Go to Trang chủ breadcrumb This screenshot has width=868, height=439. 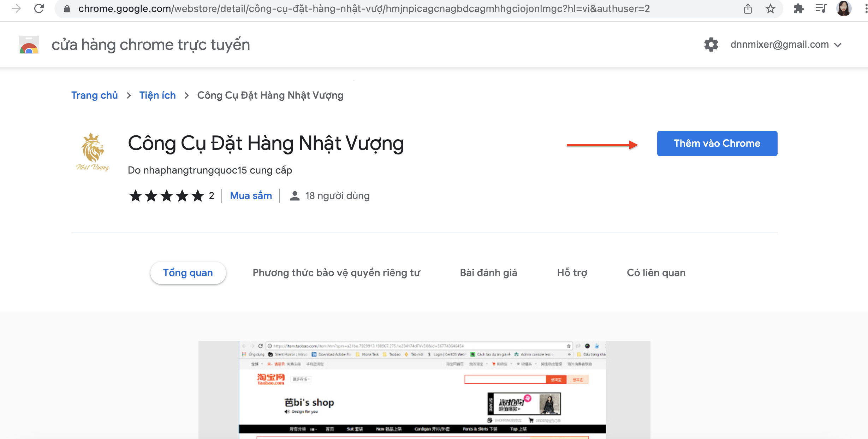point(95,95)
